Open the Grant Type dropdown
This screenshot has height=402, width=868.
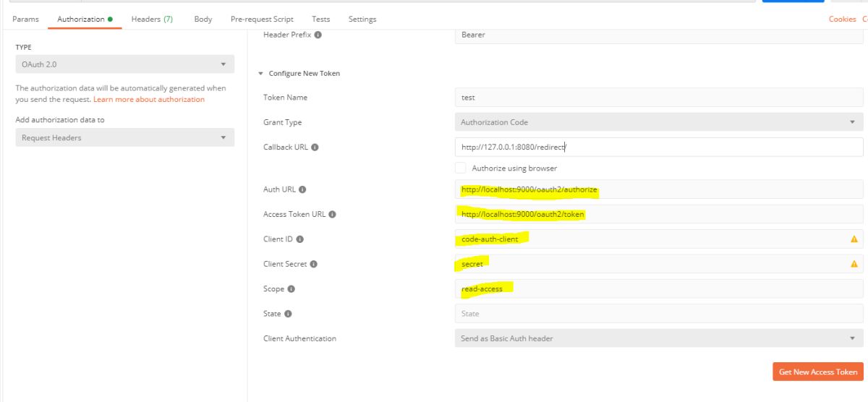(659, 122)
